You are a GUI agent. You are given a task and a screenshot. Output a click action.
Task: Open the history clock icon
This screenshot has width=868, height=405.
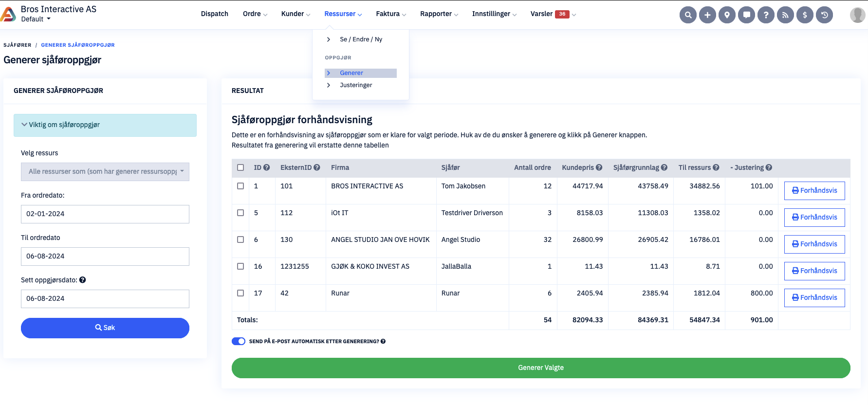[x=824, y=15]
